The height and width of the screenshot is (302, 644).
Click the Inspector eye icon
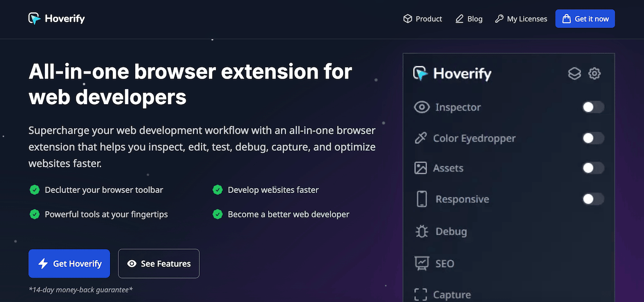[422, 107]
